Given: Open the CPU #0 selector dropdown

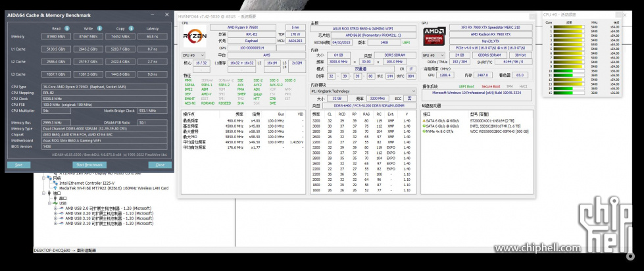Looking at the screenshot, I should coord(193,55).
